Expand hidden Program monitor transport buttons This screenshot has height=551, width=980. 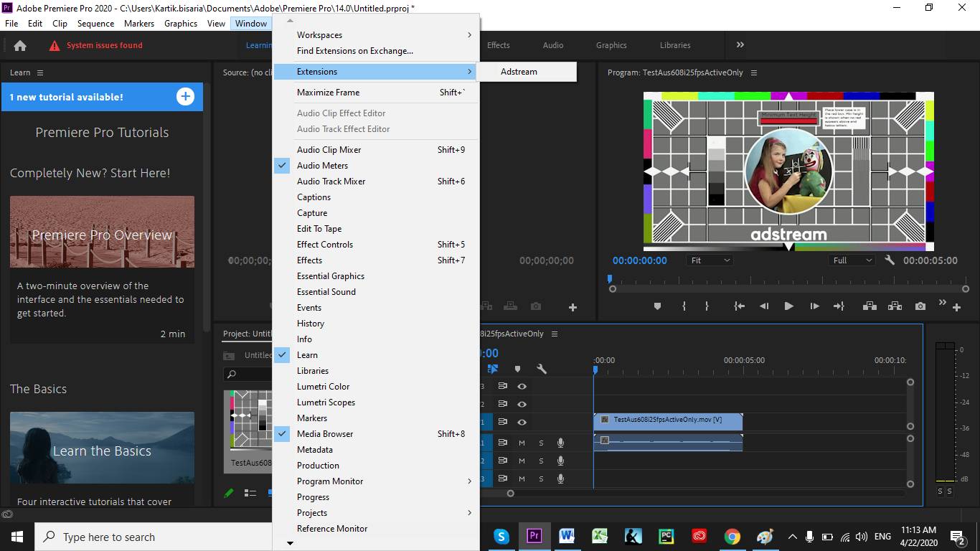pyautogui.click(x=943, y=302)
